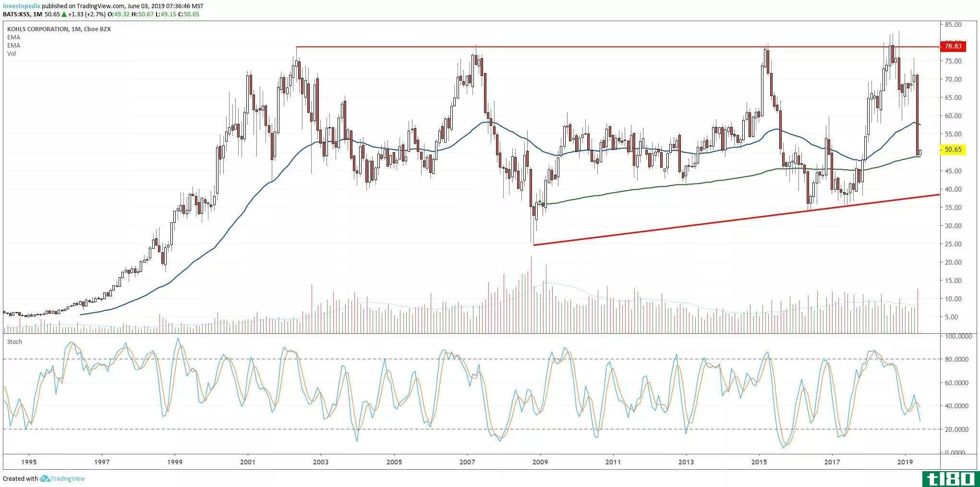Click the 40.0000 stochastic axis label
The width and height of the screenshot is (980, 487).
pos(956,406)
